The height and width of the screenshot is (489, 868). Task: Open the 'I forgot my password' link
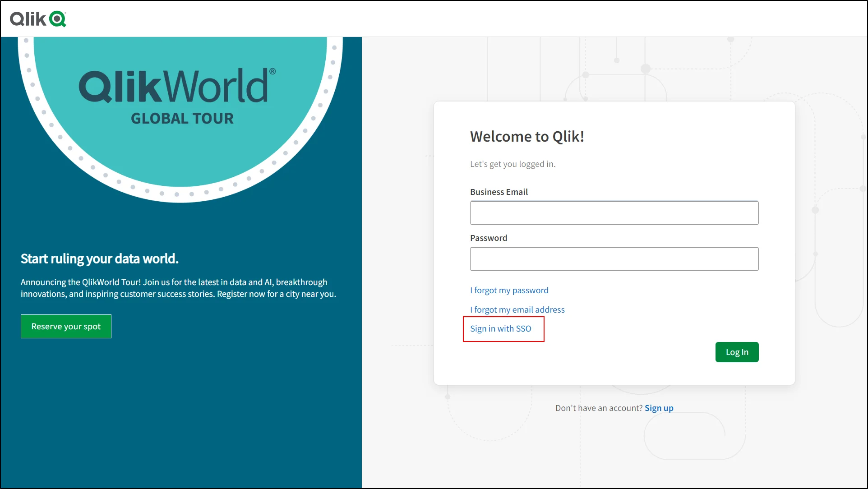point(509,290)
